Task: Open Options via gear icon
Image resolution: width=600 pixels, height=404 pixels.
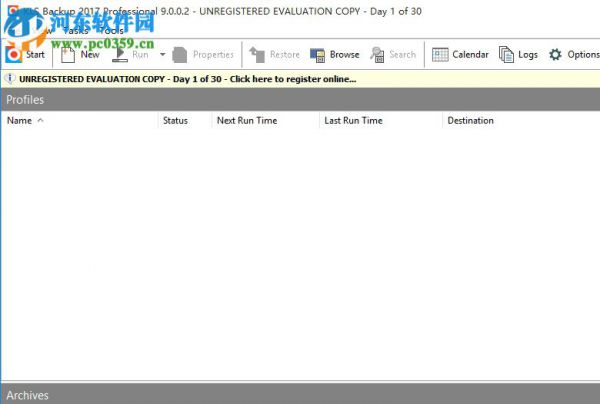Action: (555, 55)
